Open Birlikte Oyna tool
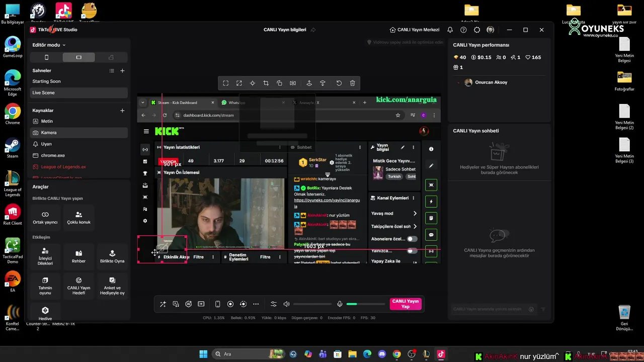 point(112,256)
